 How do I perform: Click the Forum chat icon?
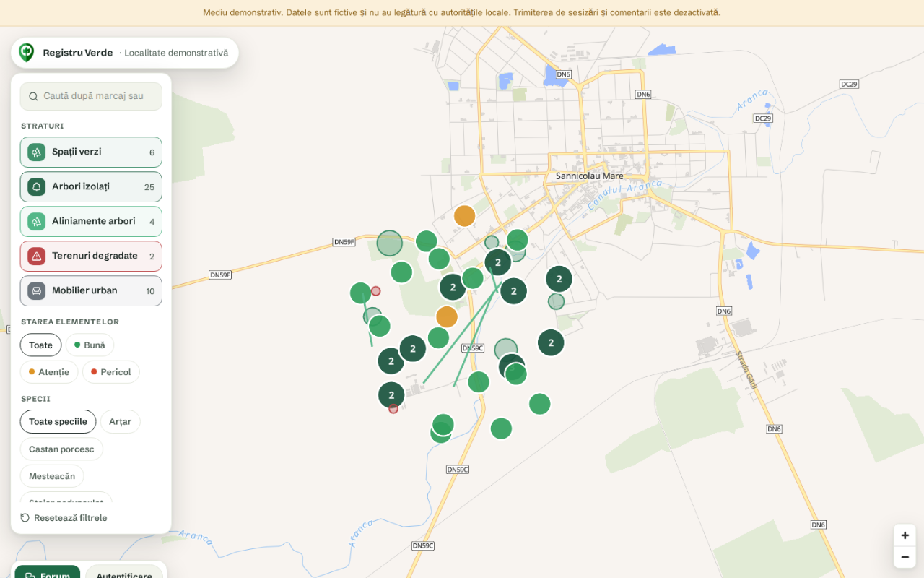pos(30,576)
